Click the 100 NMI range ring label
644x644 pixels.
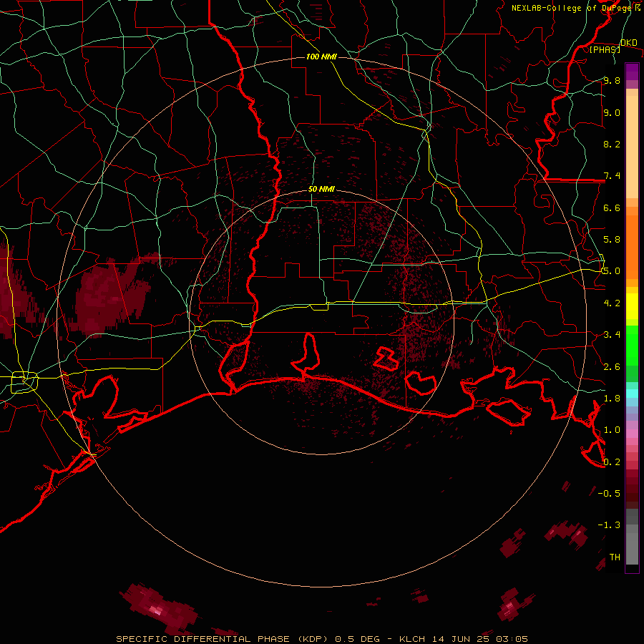coord(321,57)
